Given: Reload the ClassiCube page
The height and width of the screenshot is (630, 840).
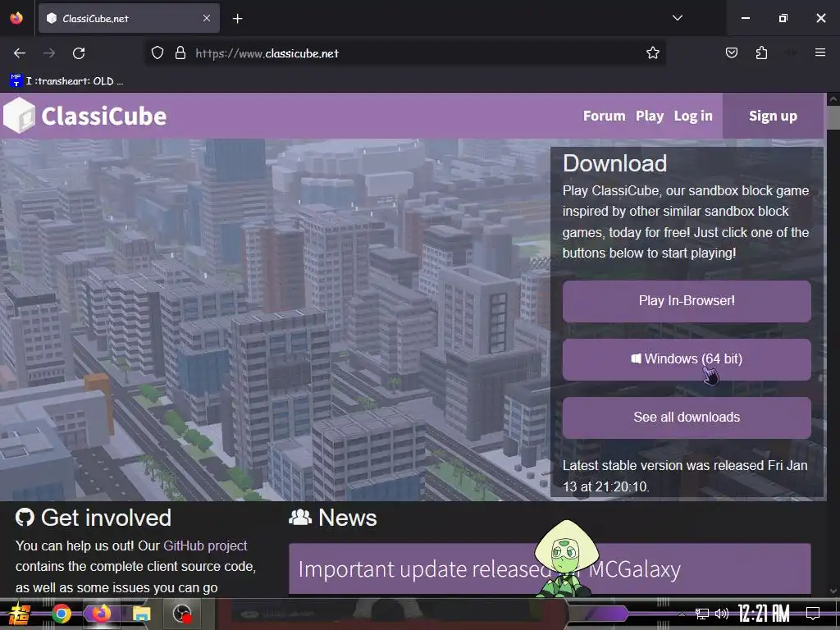Looking at the screenshot, I should [x=79, y=53].
